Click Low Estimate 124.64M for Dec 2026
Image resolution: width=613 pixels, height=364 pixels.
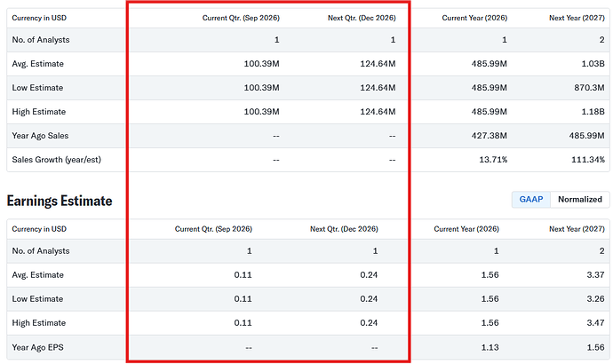coord(378,88)
